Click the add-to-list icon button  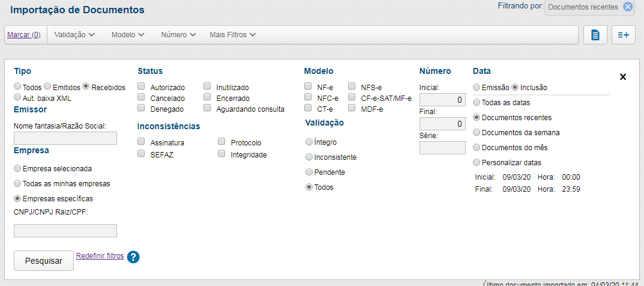(x=624, y=35)
